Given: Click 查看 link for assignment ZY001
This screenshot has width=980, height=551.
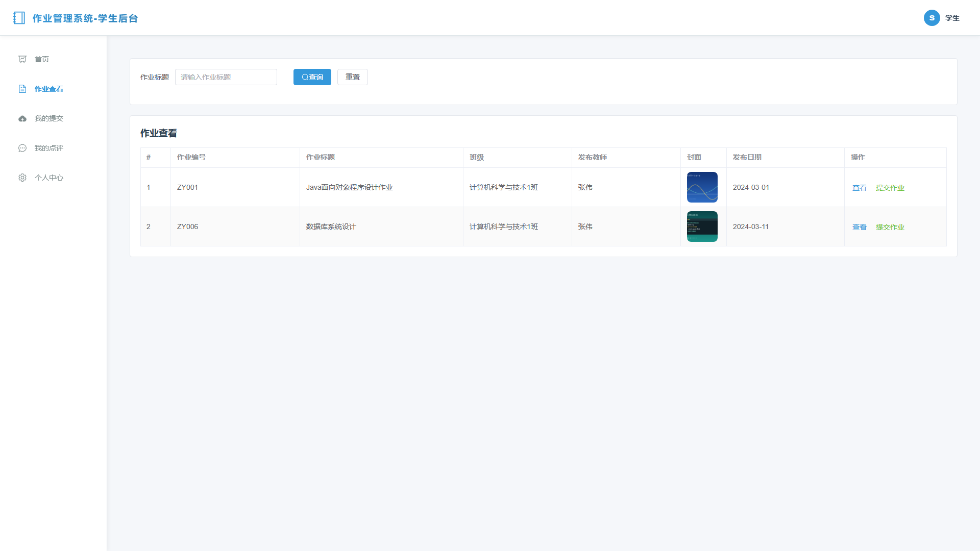Looking at the screenshot, I should click(x=860, y=188).
